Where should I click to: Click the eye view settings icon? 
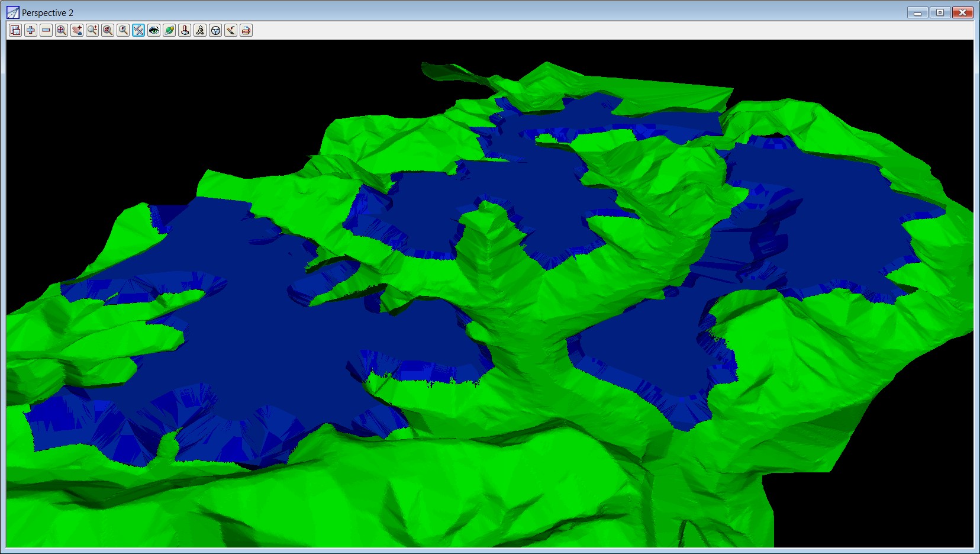coord(154,30)
